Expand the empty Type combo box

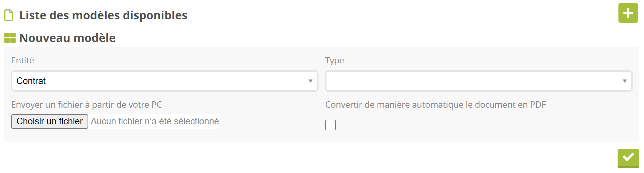(479, 81)
